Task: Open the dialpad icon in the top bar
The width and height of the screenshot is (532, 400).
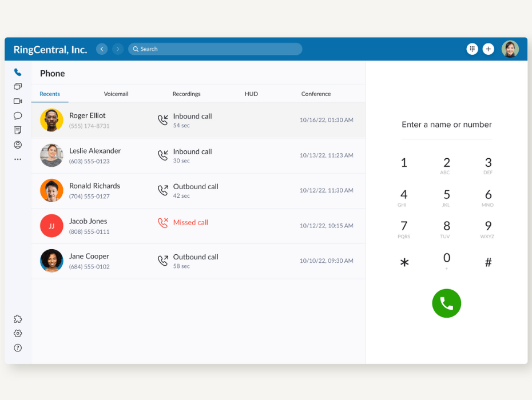Action: (472, 49)
